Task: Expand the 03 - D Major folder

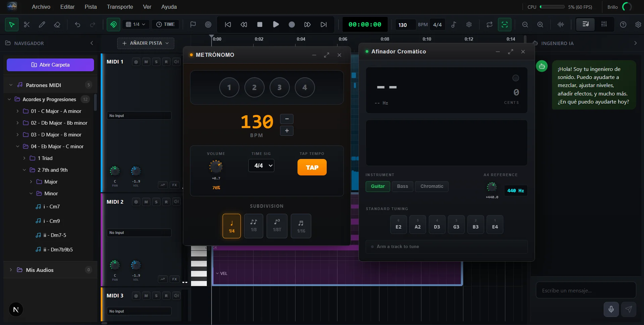Action: pyautogui.click(x=17, y=135)
